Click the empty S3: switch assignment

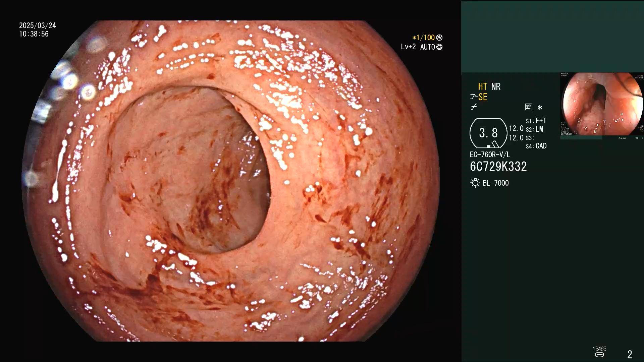pos(530,138)
